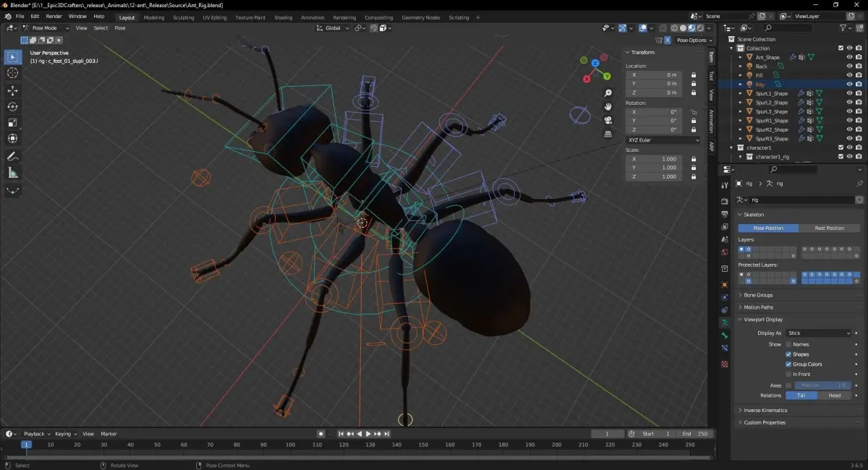Open the Render menu

coord(54,16)
